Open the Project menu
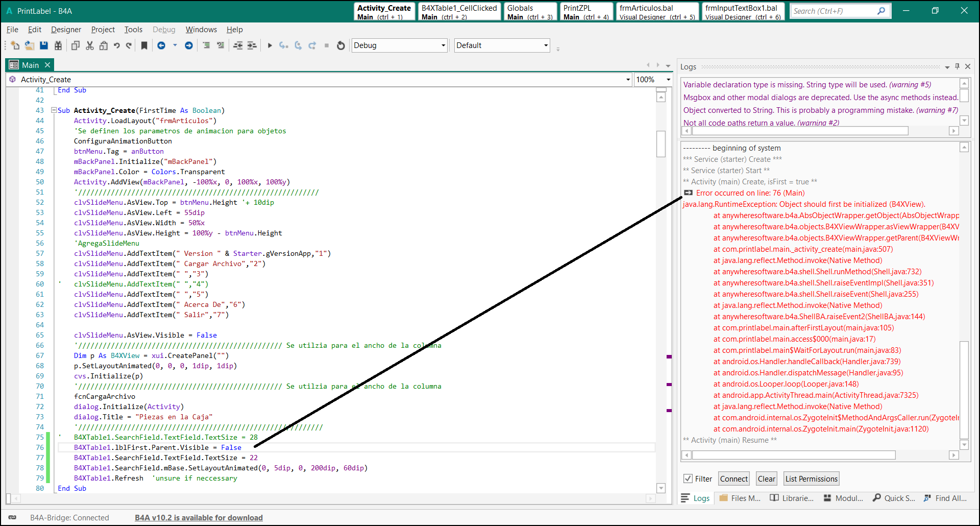 103,30
